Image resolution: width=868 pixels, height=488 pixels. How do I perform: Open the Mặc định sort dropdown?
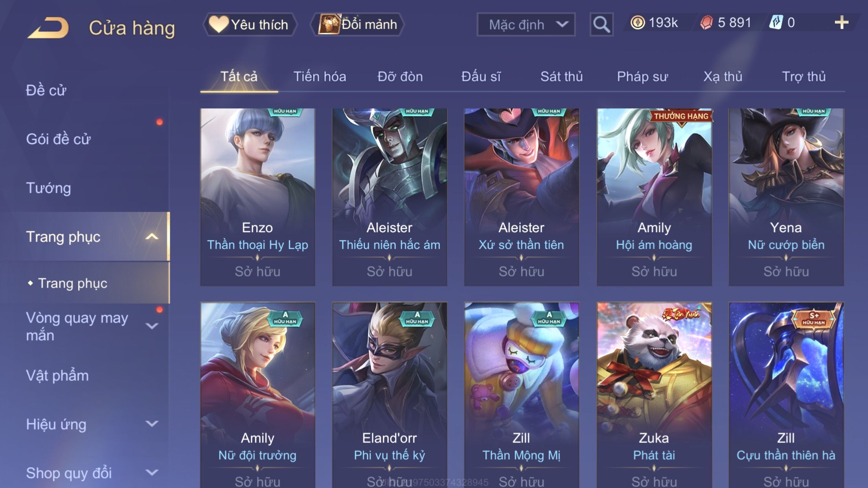click(526, 24)
